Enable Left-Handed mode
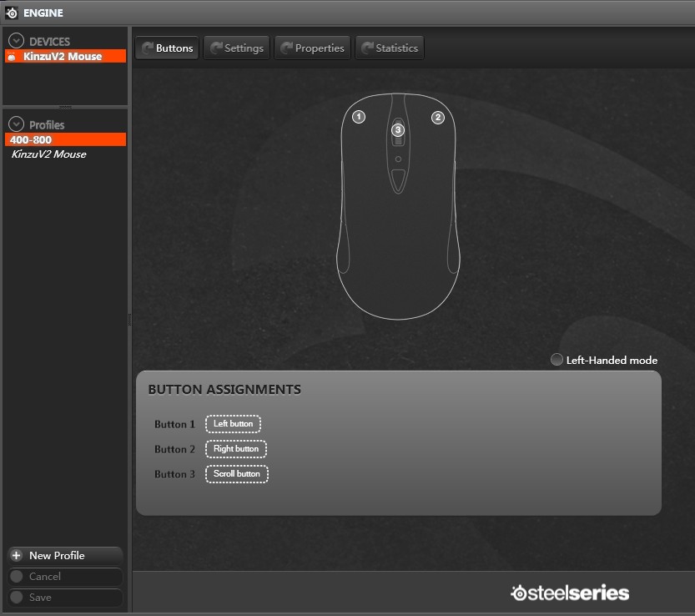 557,360
